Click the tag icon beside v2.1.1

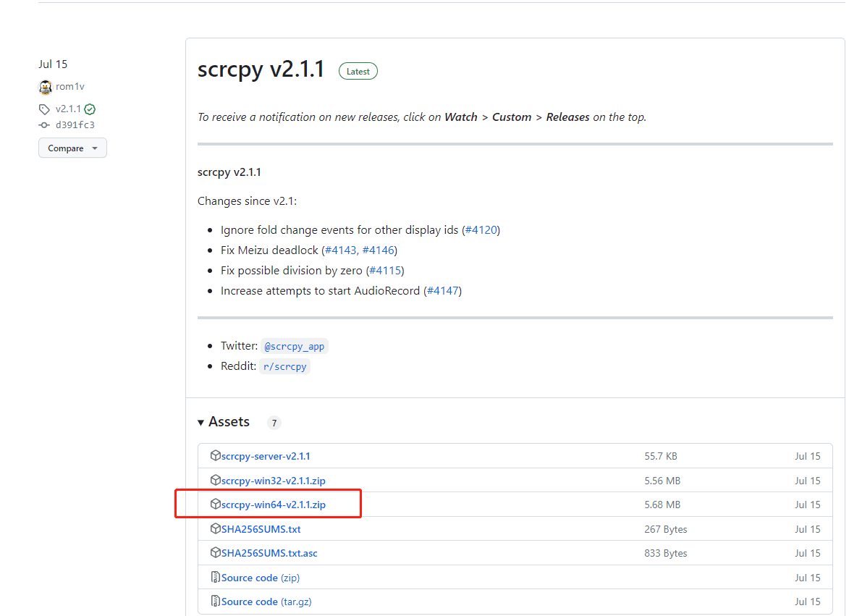45,109
